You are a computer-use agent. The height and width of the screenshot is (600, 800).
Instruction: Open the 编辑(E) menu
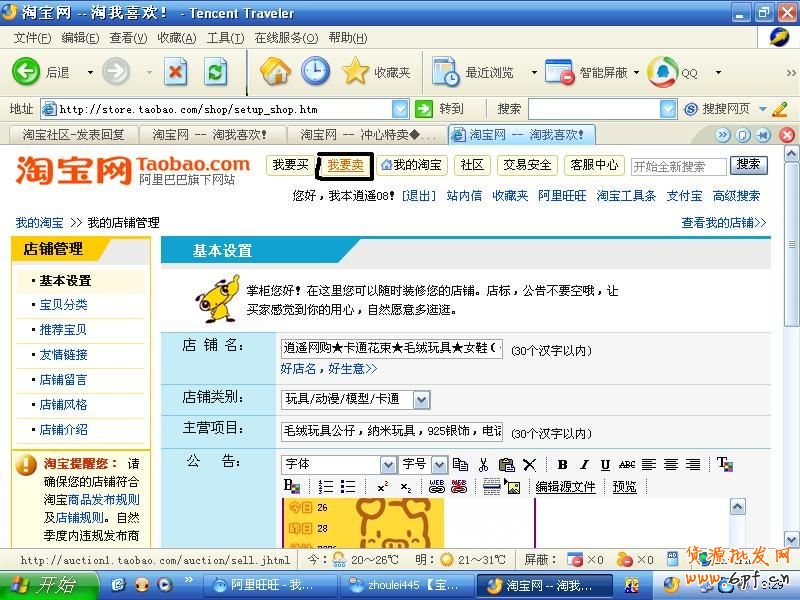click(x=80, y=38)
